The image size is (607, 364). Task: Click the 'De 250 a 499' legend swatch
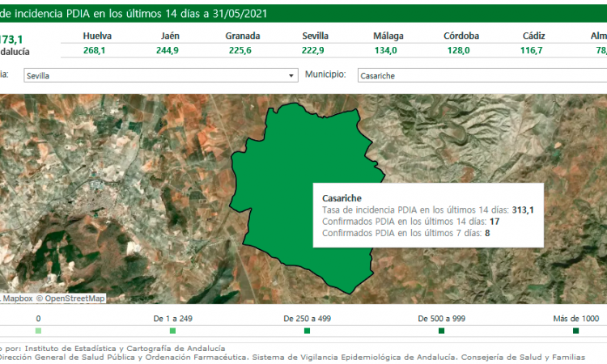(307, 331)
